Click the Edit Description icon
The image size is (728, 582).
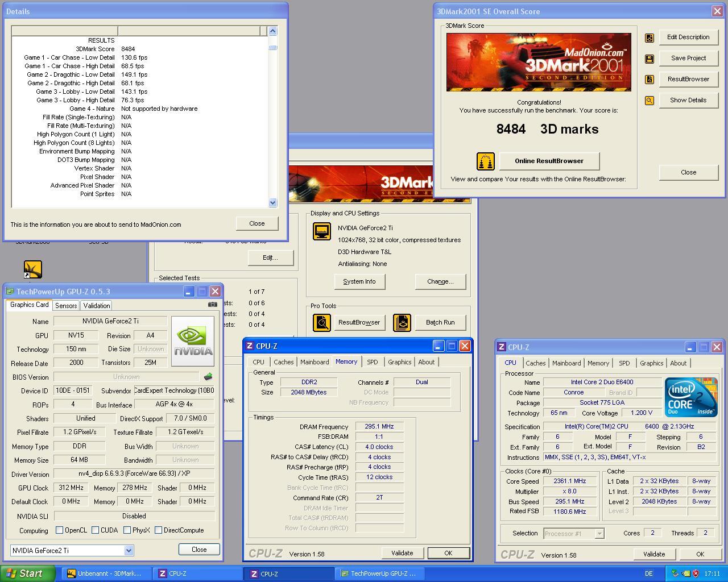click(649, 38)
